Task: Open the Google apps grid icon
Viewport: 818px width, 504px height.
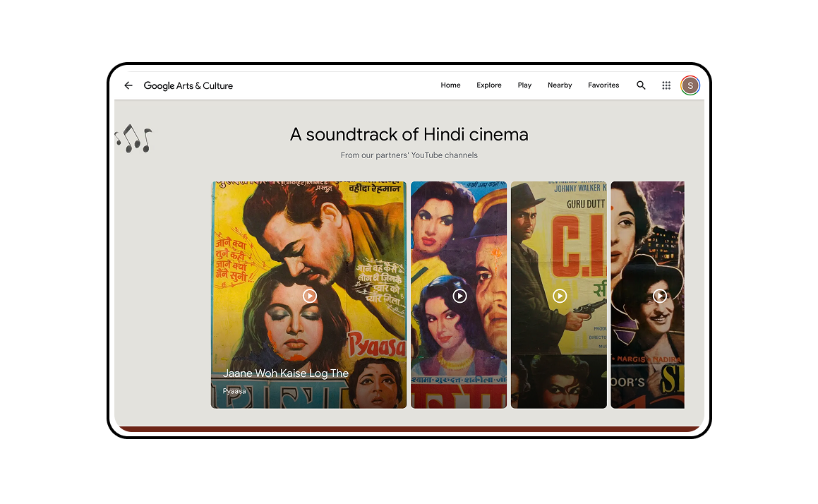Action: pos(666,85)
